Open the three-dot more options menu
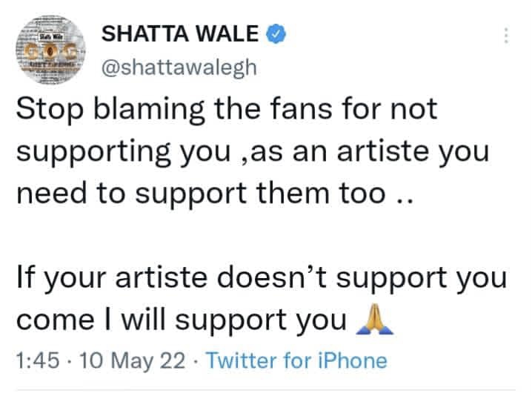This screenshot has width=532, height=396. [506, 36]
